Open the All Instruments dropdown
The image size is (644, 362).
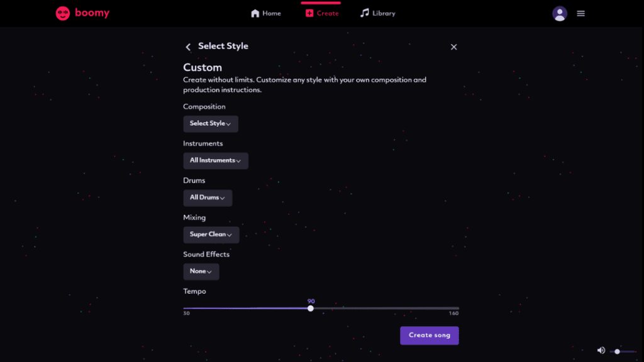[216, 160]
